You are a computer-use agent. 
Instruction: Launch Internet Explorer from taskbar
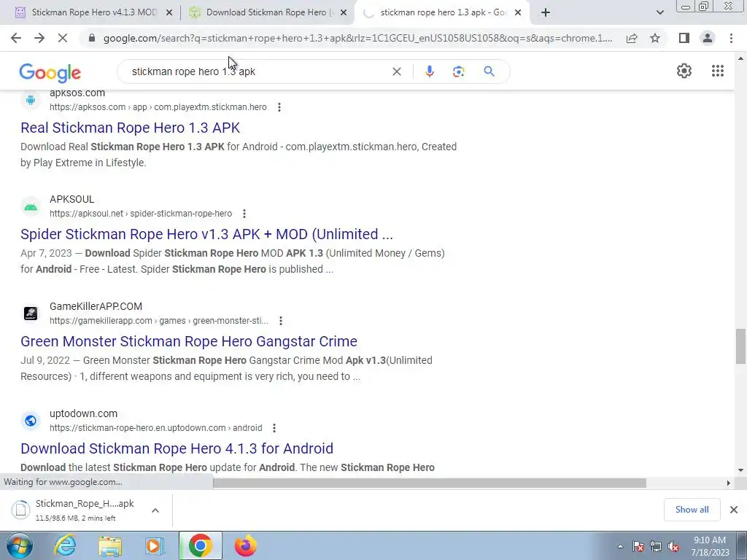(x=65, y=545)
